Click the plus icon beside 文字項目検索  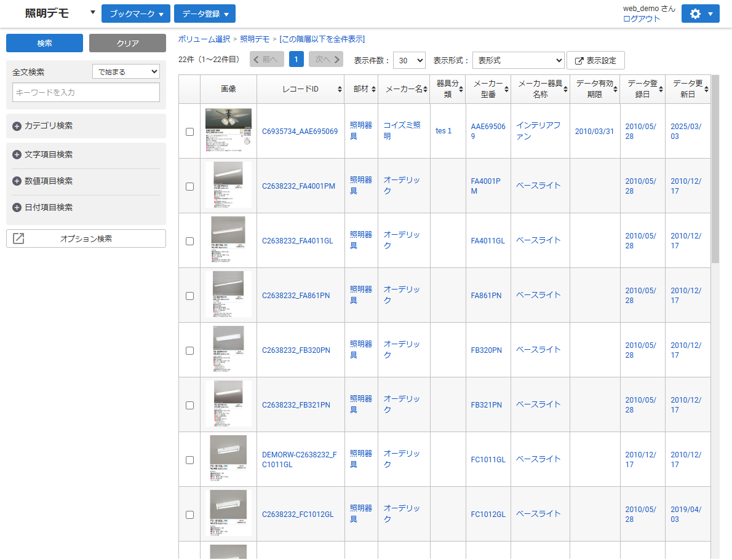click(x=17, y=154)
